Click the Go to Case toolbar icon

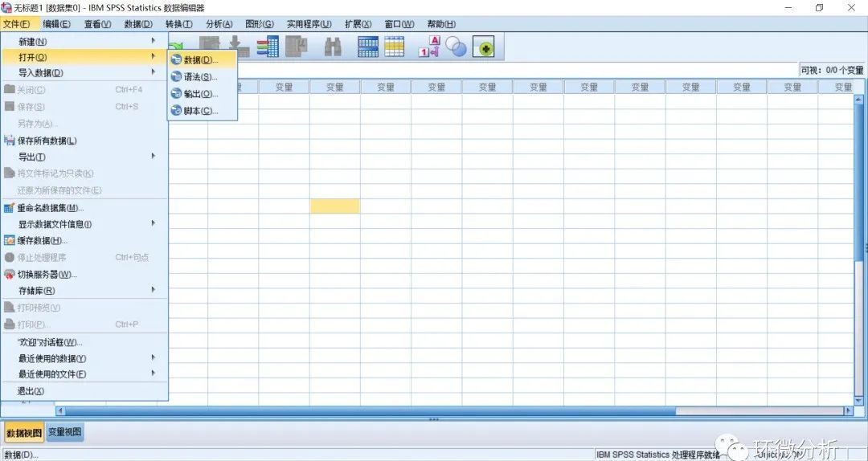point(210,47)
